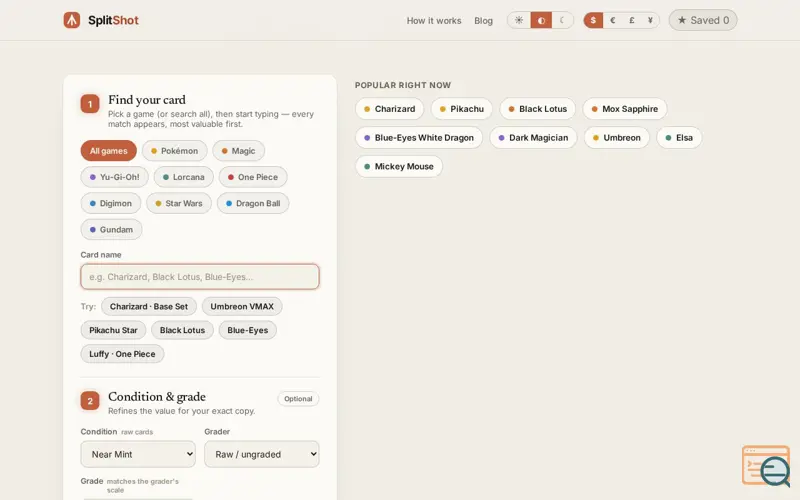The height and width of the screenshot is (500, 800).
Task: Click the Find your card heading
Action: coord(147,99)
